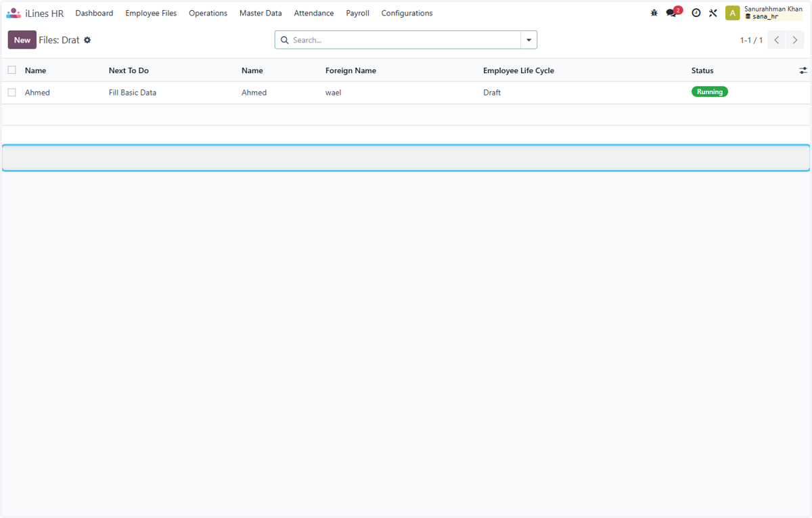Open the Operations menu
Screen dimensions: 812x518
tap(208, 13)
